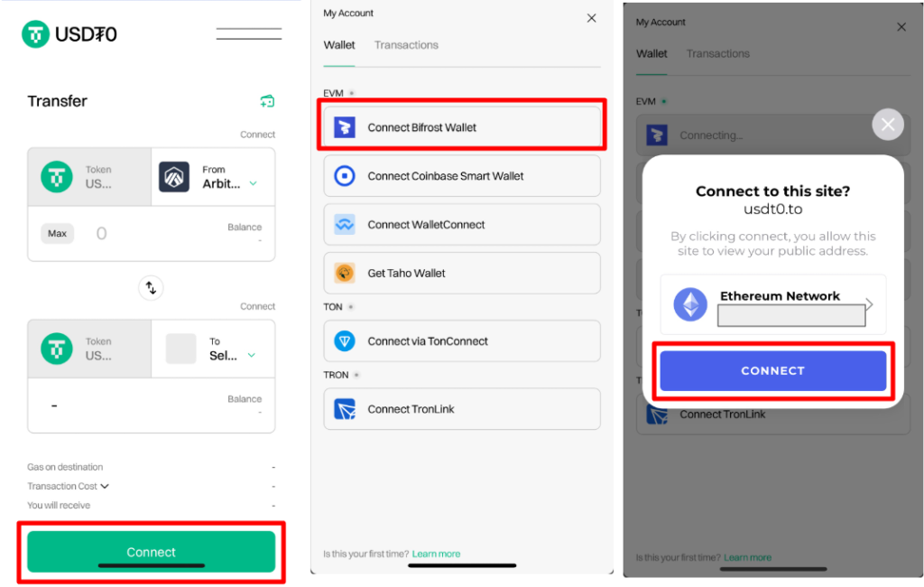This screenshot has height=587, width=924.
Task: Click the Taho Wallet icon
Action: pos(345,273)
